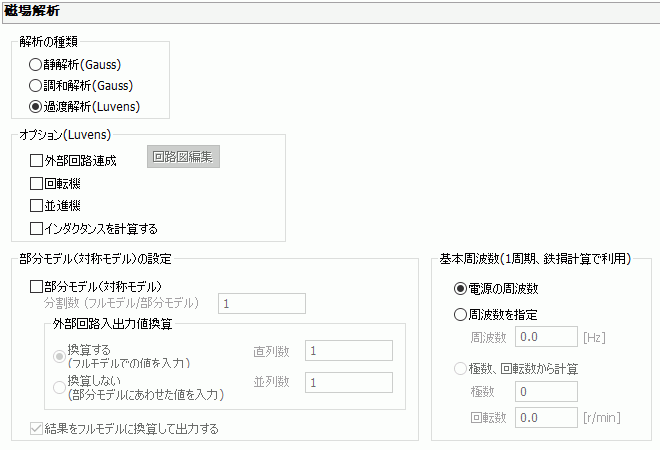Enable インダクタンスを計算する option

[x=37, y=228]
